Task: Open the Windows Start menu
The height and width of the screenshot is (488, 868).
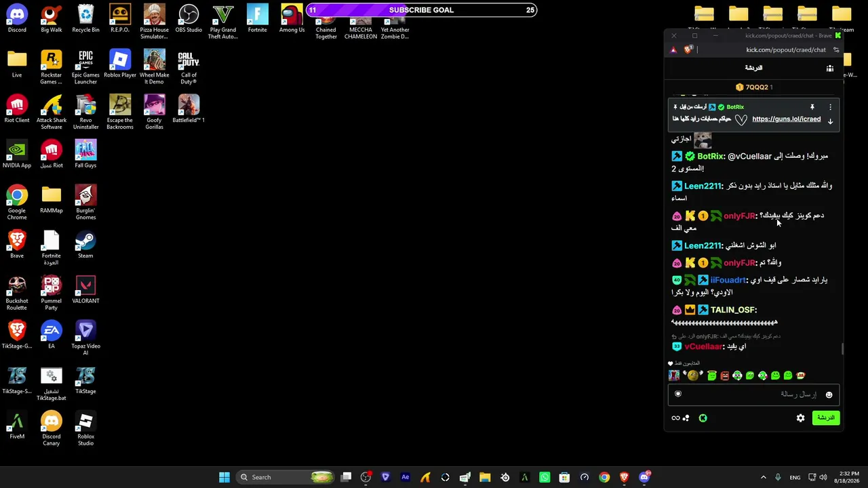Action: [x=224, y=477]
